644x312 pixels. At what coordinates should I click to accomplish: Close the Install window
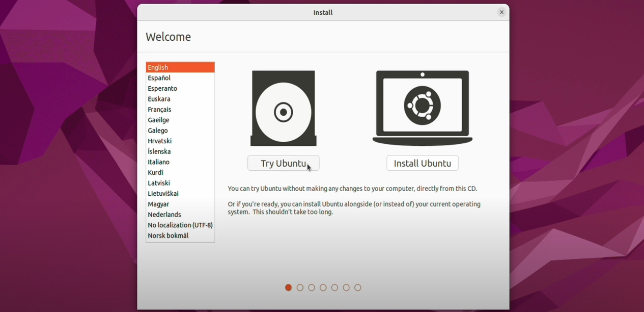(501, 12)
